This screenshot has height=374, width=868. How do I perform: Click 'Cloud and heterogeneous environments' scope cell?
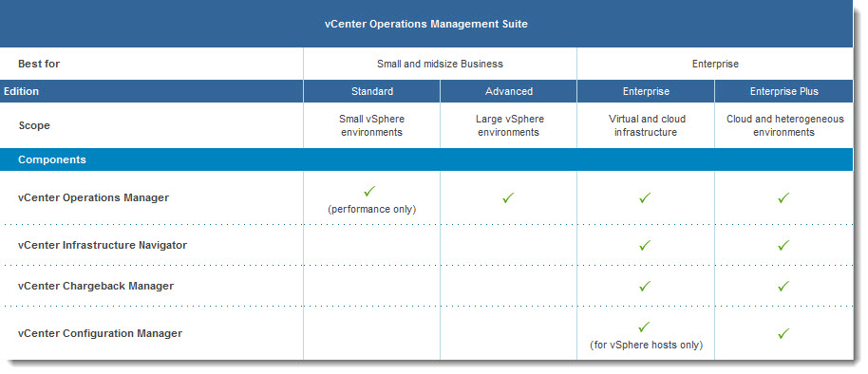coord(784,125)
